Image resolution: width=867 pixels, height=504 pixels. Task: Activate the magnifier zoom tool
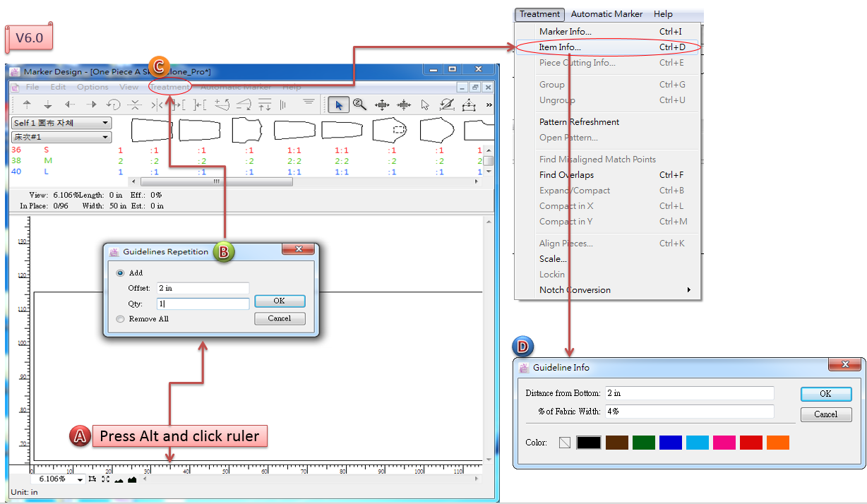[359, 105]
